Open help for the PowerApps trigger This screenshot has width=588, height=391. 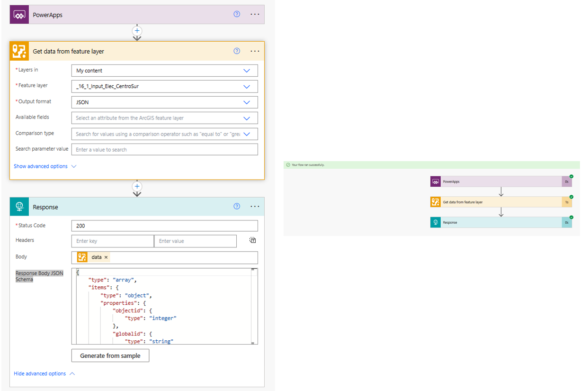point(236,14)
